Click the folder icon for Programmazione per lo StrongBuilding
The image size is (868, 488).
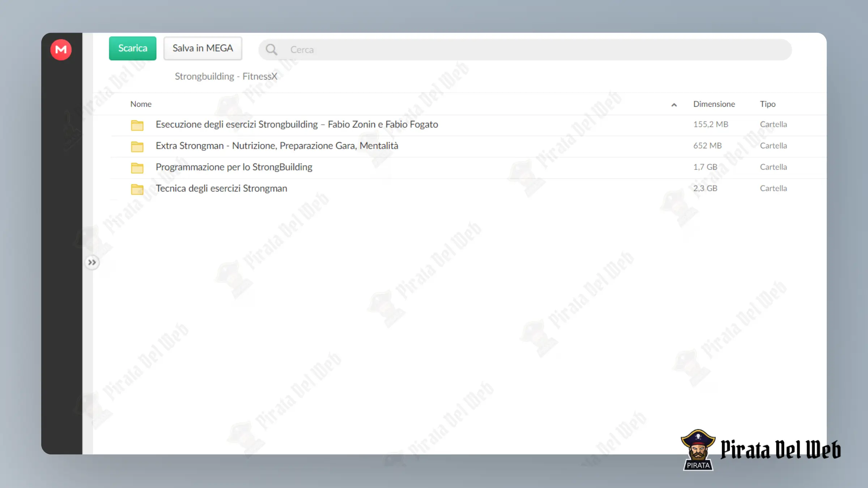pyautogui.click(x=137, y=168)
